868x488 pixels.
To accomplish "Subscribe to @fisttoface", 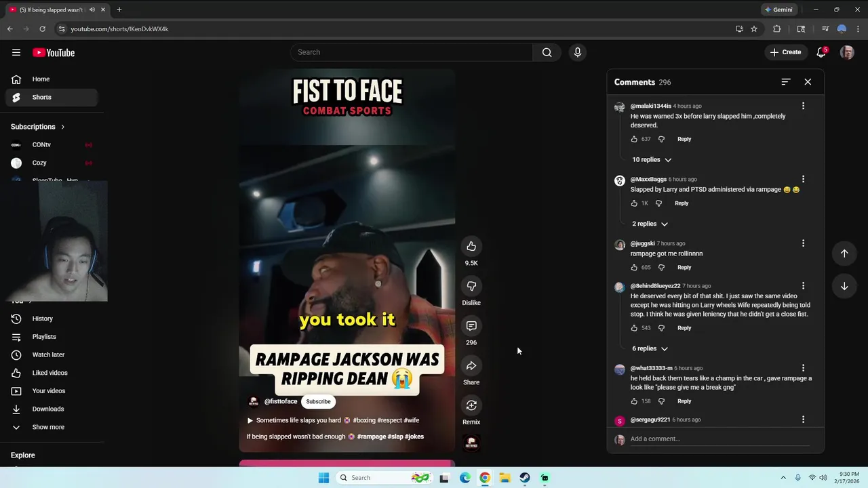I will pos(318,402).
